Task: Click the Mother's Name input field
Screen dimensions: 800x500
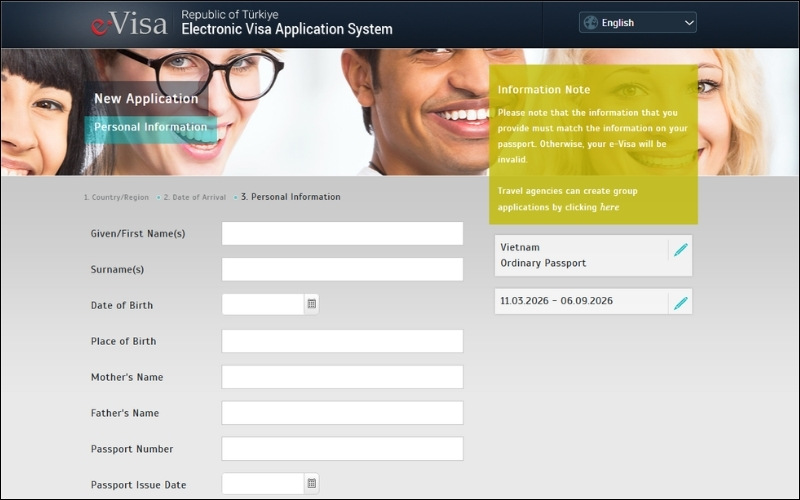Action: pyautogui.click(x=342, y=377)
